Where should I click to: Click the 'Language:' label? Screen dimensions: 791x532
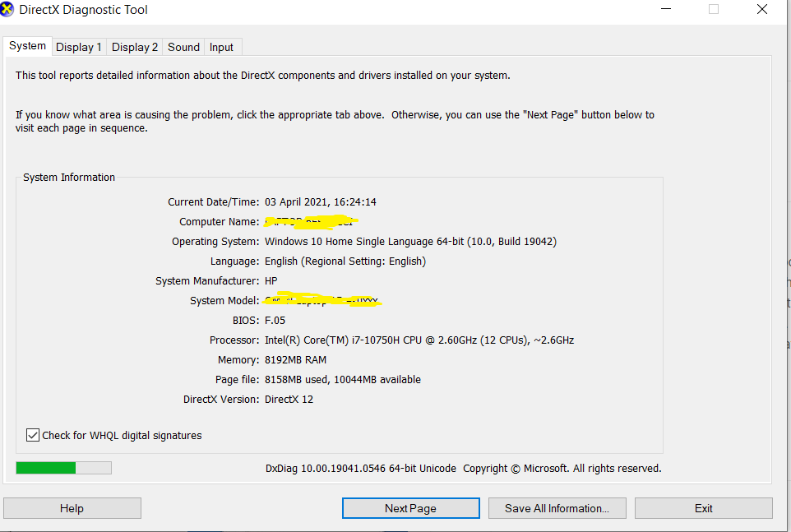pyautogui.click(x=234, y=261)
